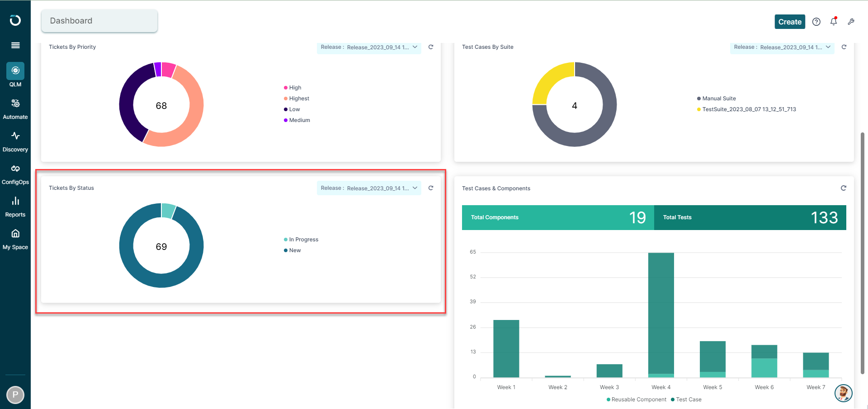
Task: Click the Week 7 bar in chart
Action: pyautogui.click(x=816, y=365)
